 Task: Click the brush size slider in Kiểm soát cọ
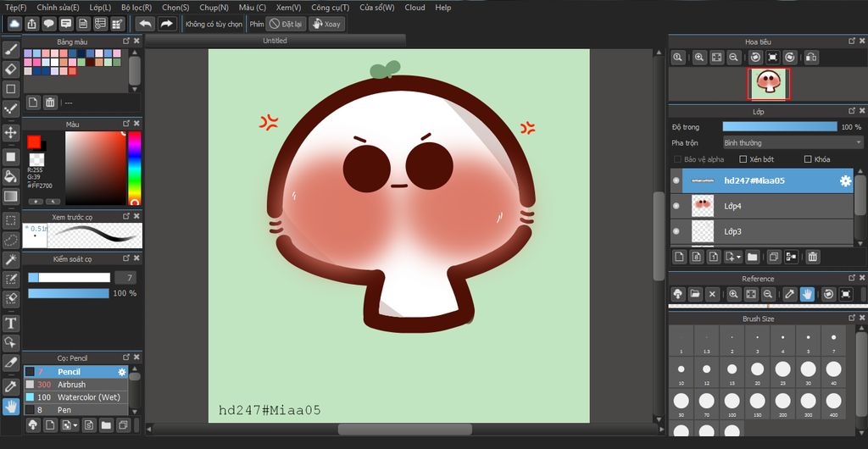70,278
